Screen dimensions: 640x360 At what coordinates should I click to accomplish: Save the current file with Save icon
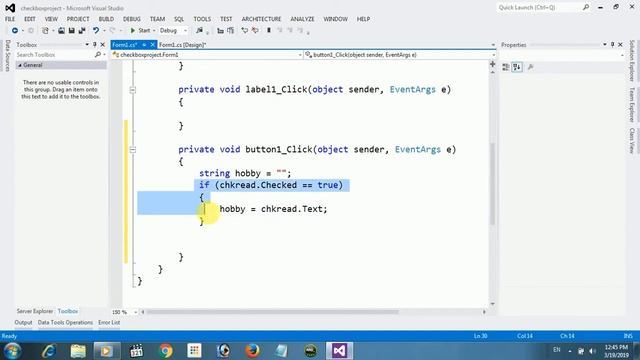point(71,31)
